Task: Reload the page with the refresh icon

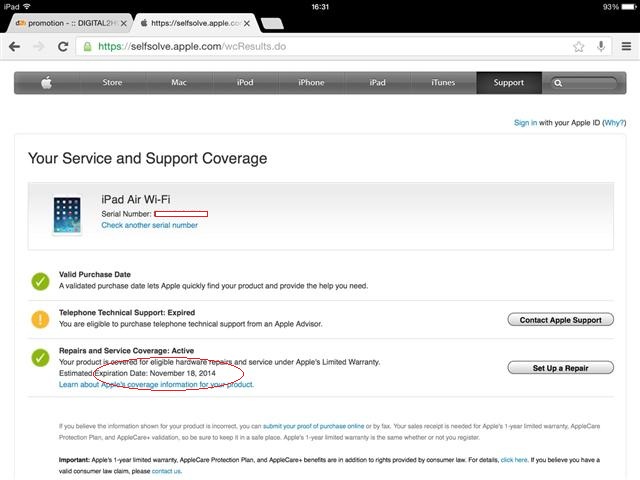Action: (63, 47)
